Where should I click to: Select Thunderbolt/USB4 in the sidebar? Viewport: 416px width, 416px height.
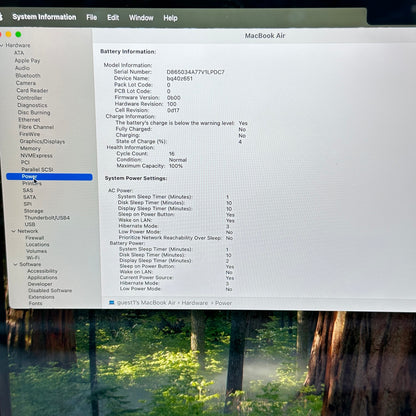coord(47,218)
